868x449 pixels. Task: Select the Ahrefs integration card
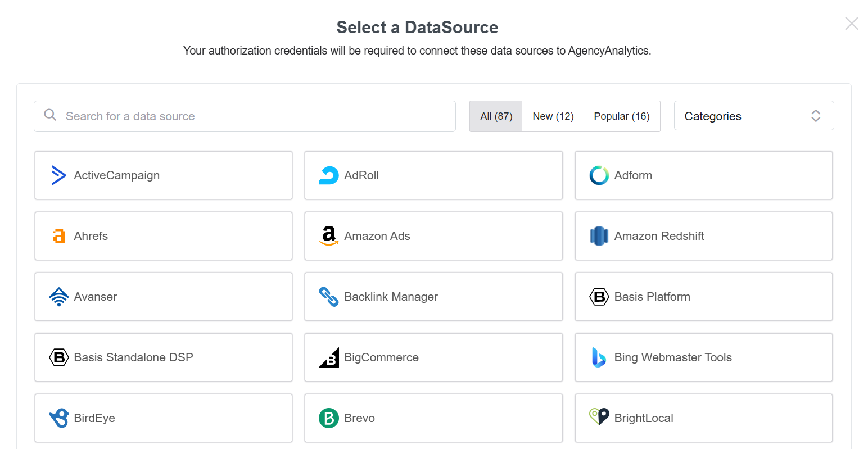click(x=164, y=236)
